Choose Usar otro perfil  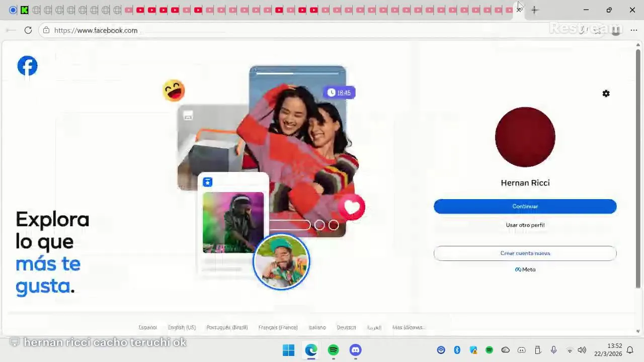coord(525,225)
